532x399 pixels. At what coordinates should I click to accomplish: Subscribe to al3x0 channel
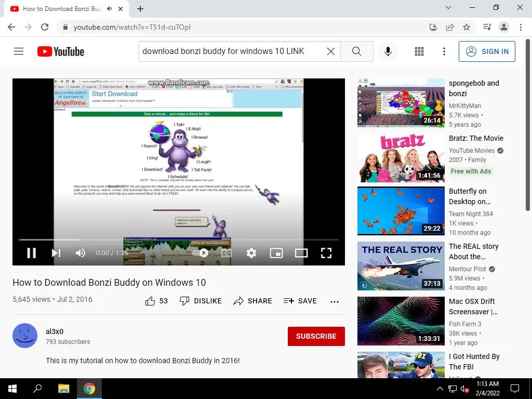click(x=316, y=336)
